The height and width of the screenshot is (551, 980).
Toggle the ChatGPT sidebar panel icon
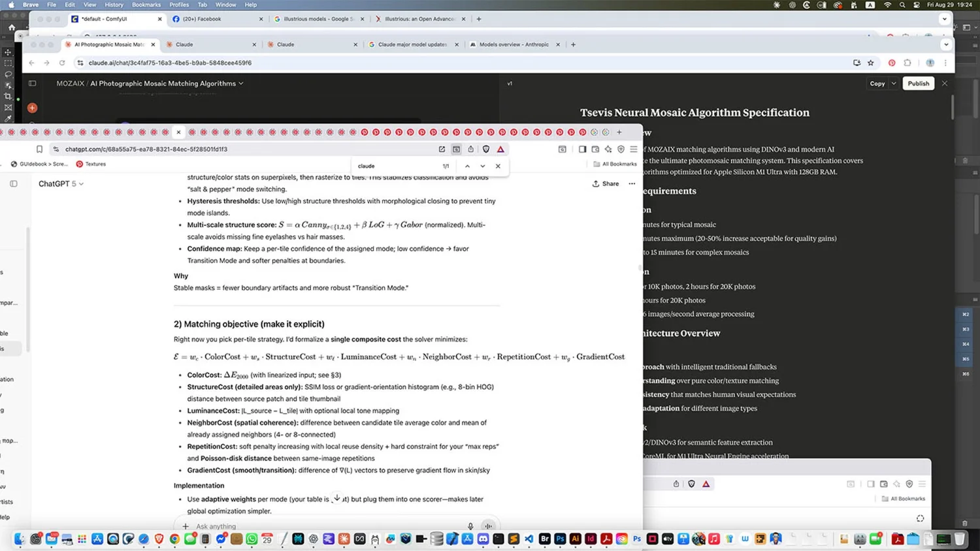14,184
